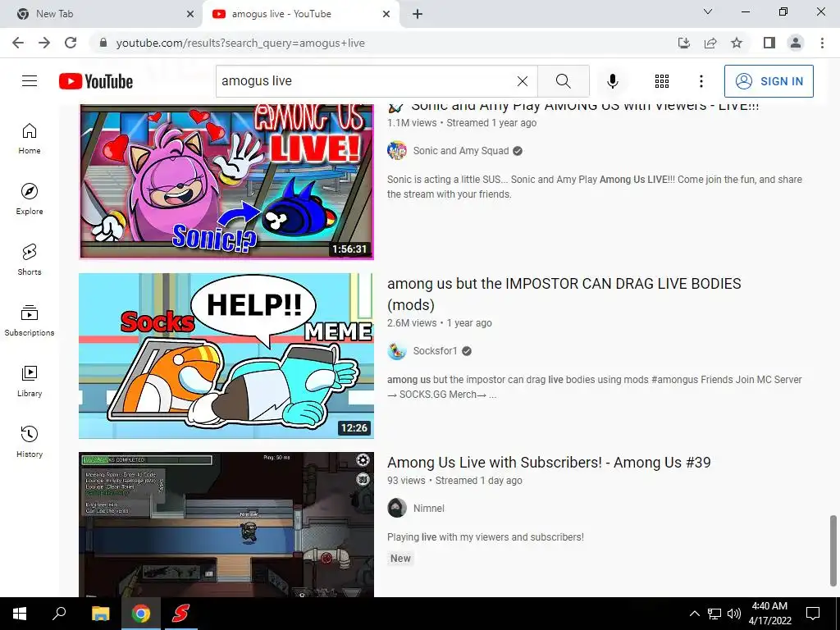Open the Windows Start menu

[20, 614]
